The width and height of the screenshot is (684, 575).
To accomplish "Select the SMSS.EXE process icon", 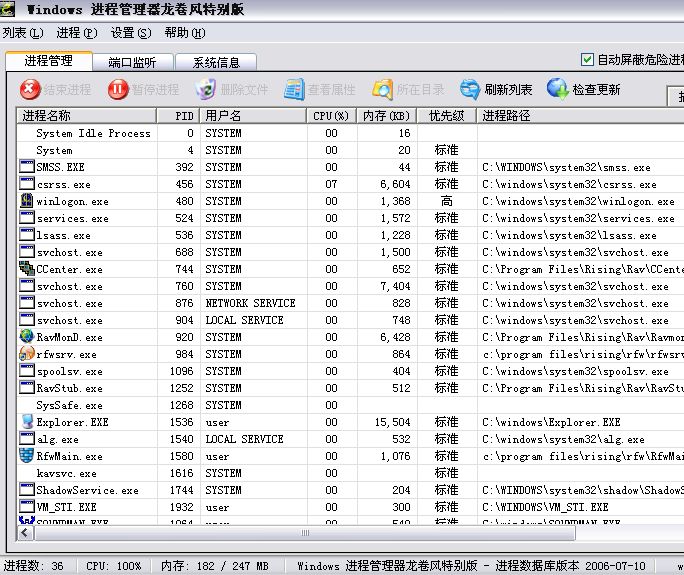I will pyautogui.click(x=27, y=167).
